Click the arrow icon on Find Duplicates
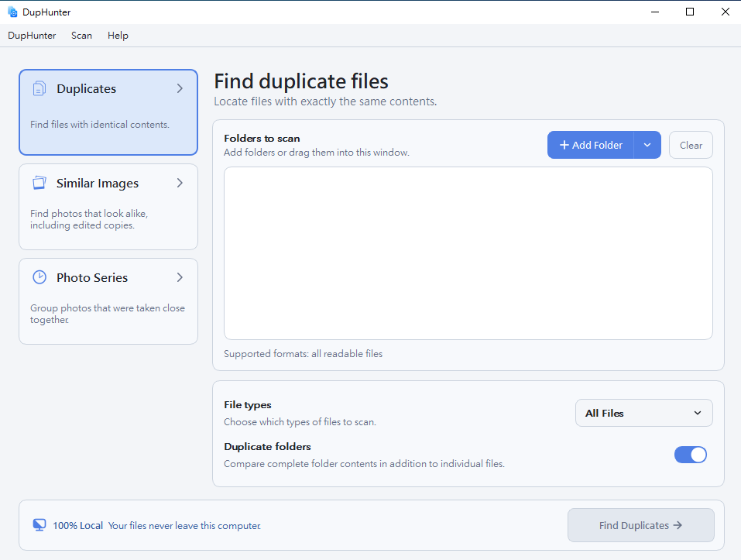 tap(678, 525)
